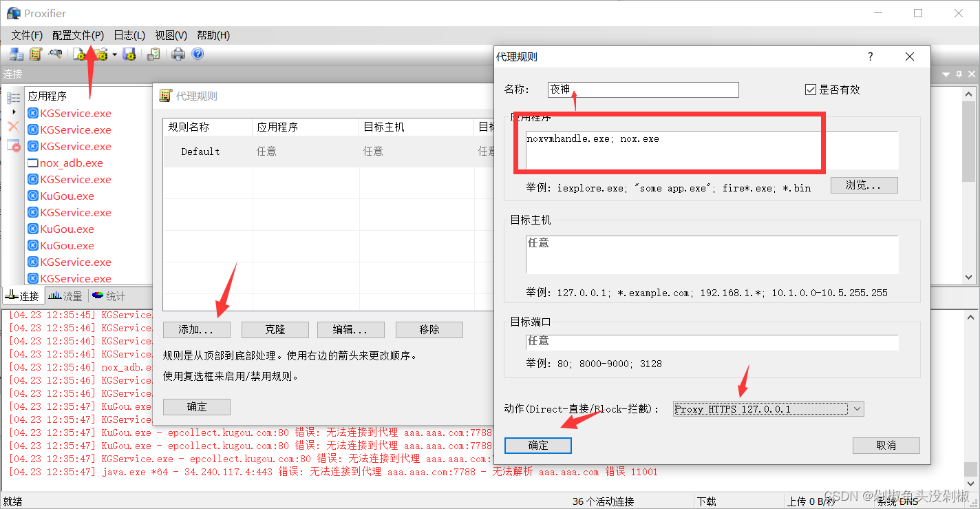
Task: Select the Default rule row
Action: tap(329, 152)
